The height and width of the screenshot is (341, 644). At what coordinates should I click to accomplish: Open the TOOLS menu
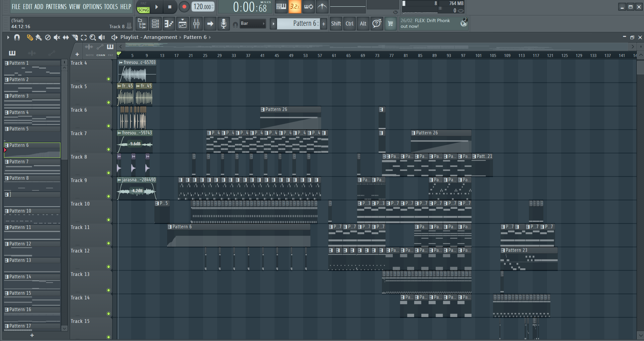click(x=111, y=7)
